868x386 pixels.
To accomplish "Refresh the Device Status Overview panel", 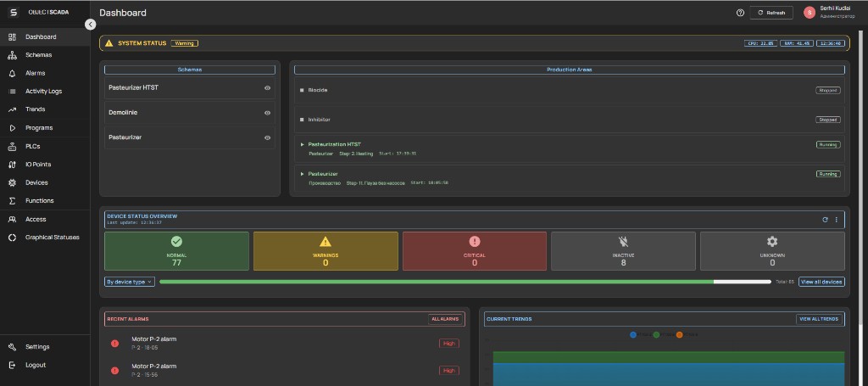I will pos(825,220).
